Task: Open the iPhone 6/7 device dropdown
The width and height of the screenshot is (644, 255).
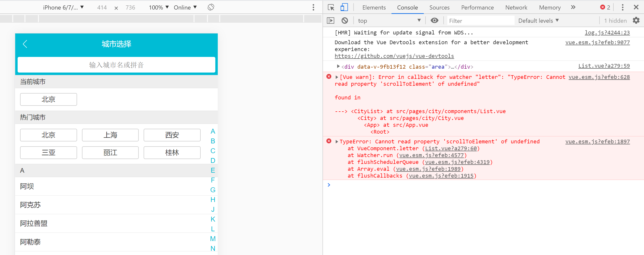Action: (x=63, y=8)
